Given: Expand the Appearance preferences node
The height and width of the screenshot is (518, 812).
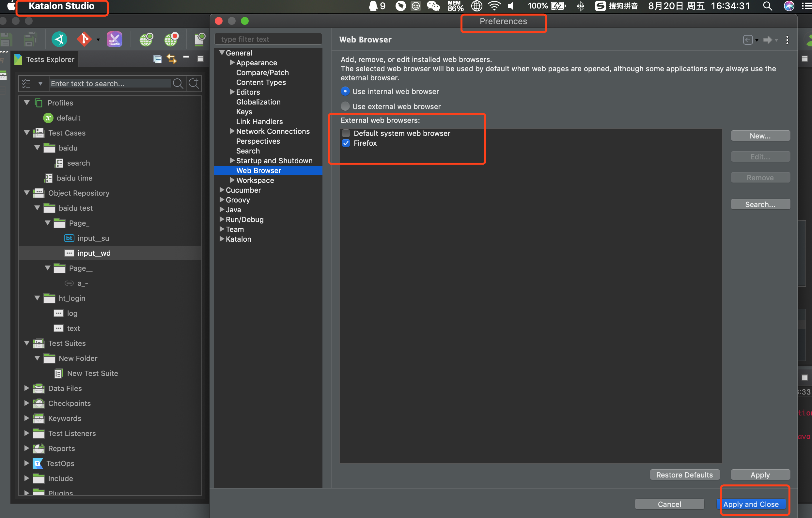Looking at the screenshot, I should [x=232, y=62].
